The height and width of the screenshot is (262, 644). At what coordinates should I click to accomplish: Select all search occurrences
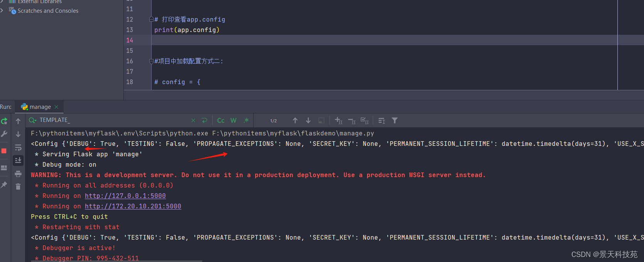click(365, 121)
